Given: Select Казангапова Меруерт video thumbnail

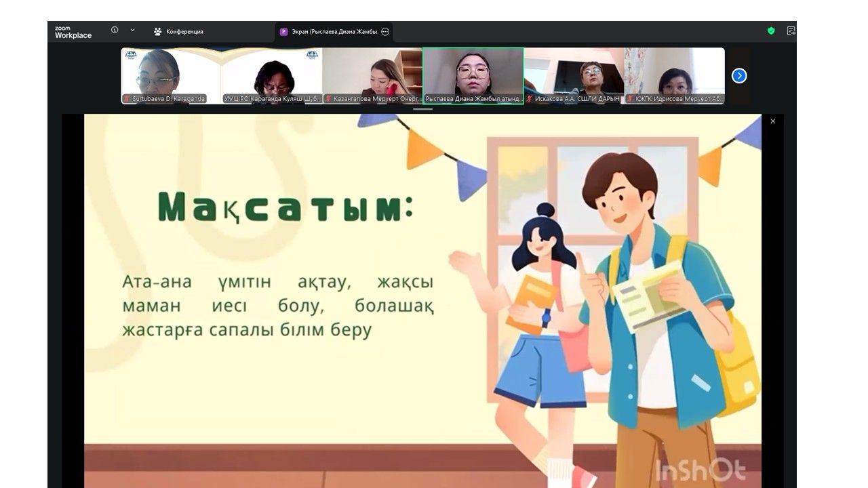Looking at the screenshot, I should [x=372, y=72].
